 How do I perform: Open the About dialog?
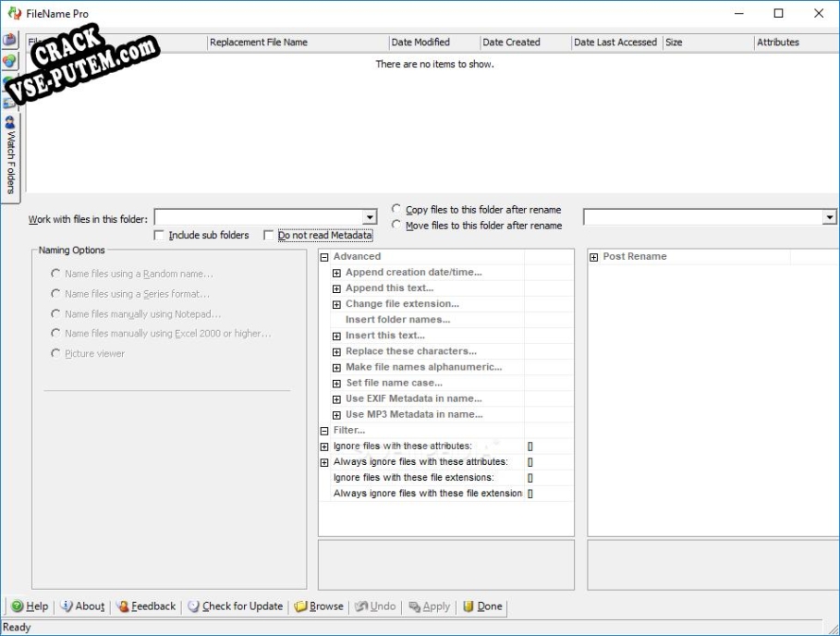82,606
